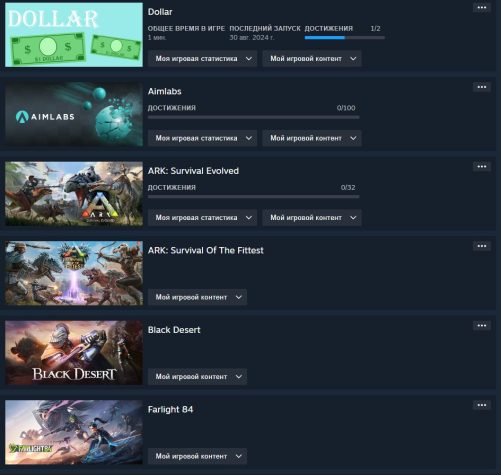Expand Aimlabs' 'Моя игровая статистика' dropdown
501x475 pixels.
[202, 138]
